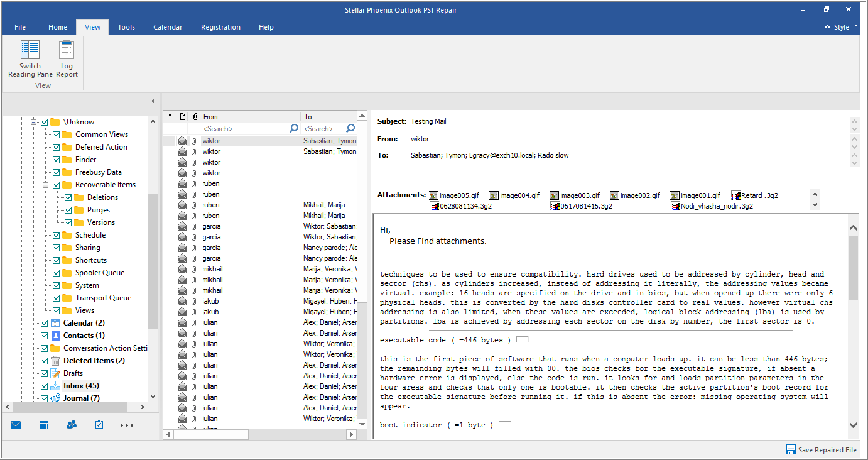Select the Drafts folder
Image resolution: width=868 pixels, height=460 pixels.
click(x=73, y=373)
